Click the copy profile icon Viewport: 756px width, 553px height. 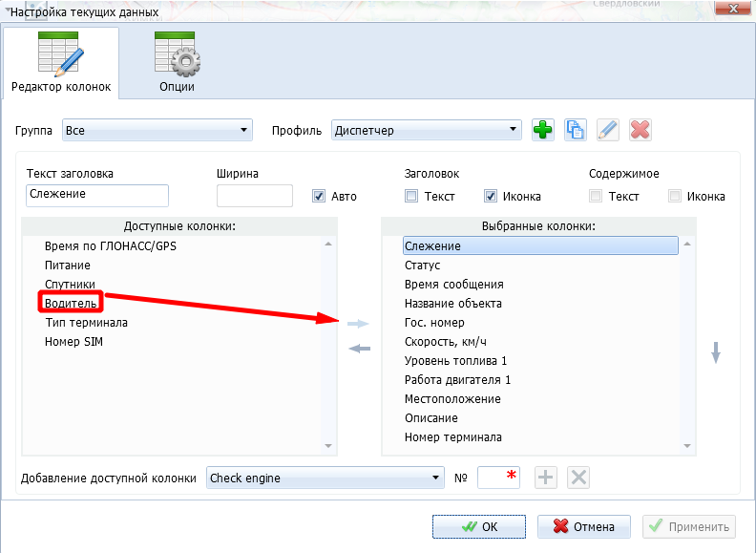coord(575,131)
